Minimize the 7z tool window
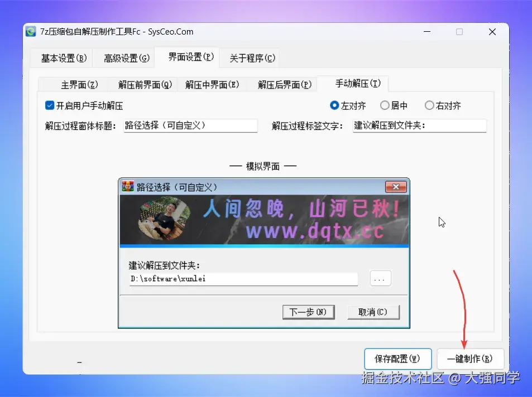The width and height of the screenshot is (532, 397). coord(427,32)
